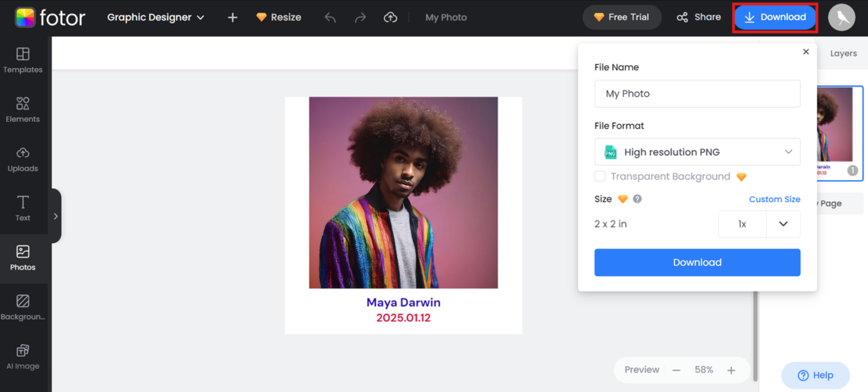Screen dimensions: 868x392
Task: Click the Resize button
Action: (279, 17)
